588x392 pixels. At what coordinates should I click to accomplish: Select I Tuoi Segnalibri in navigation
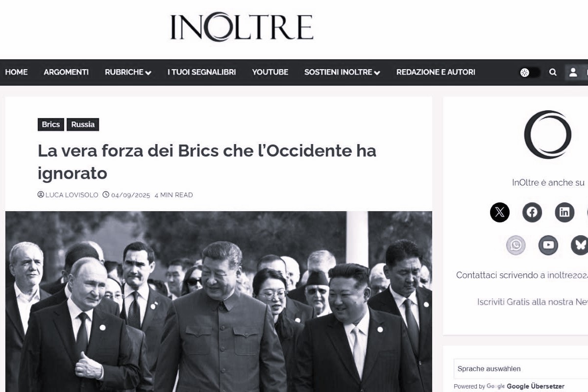coord(201,72)
